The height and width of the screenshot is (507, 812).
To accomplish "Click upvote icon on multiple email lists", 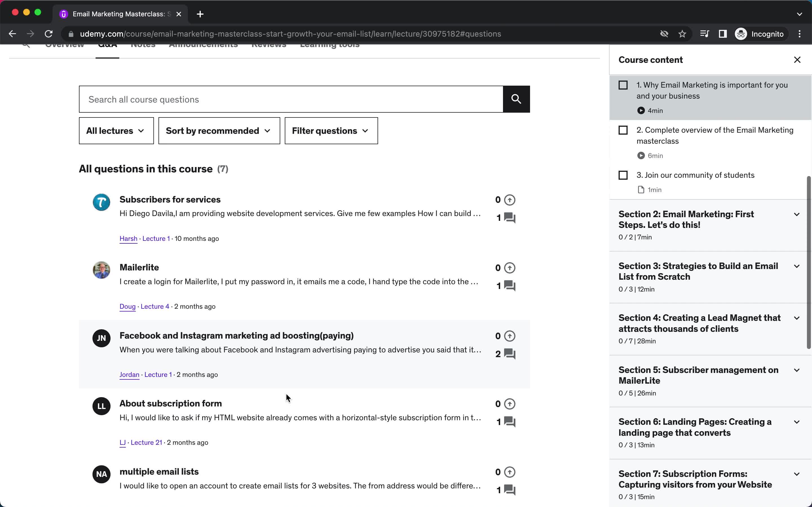I will point(510,472).
